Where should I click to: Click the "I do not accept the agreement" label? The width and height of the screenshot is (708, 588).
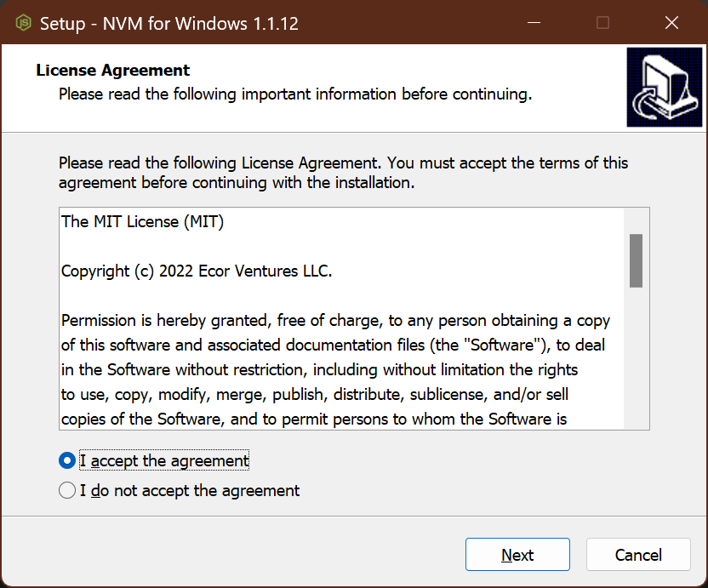(x=189, y=490)
